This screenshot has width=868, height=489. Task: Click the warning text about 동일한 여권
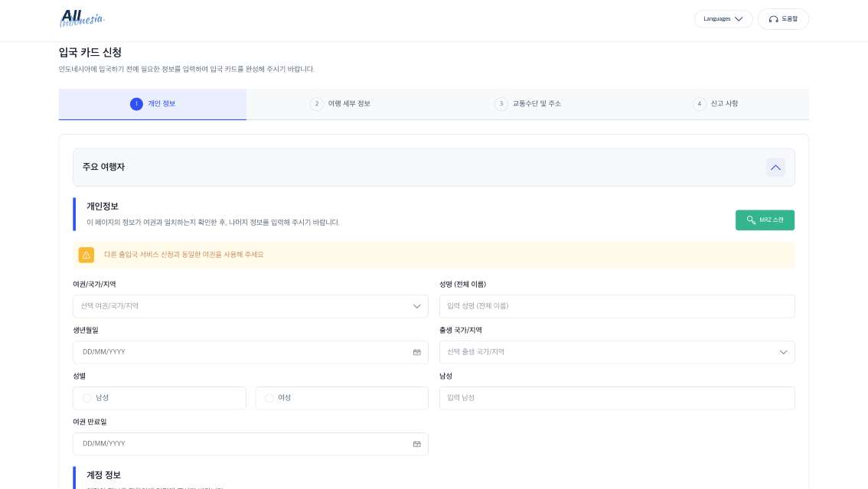coord(184,255)
